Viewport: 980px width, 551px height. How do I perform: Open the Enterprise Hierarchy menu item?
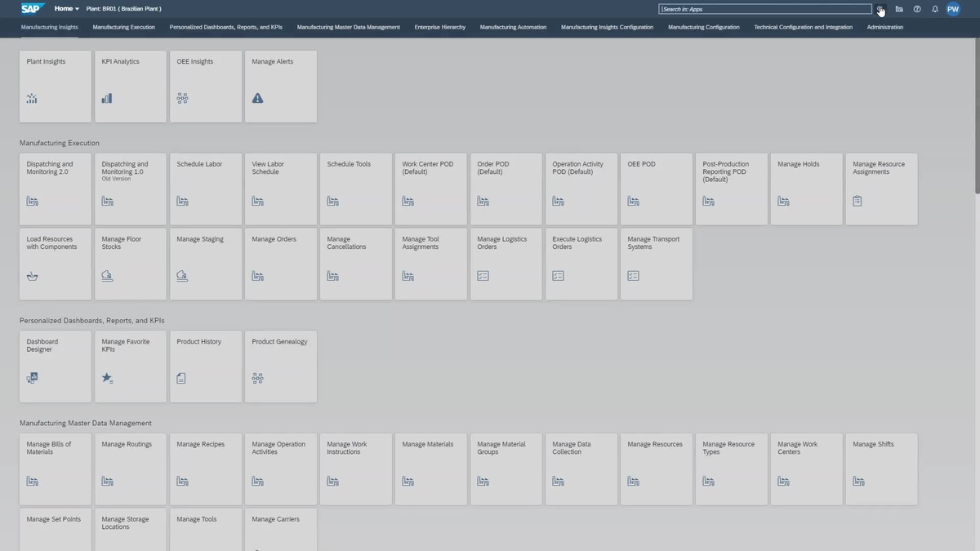coord(440,27)
